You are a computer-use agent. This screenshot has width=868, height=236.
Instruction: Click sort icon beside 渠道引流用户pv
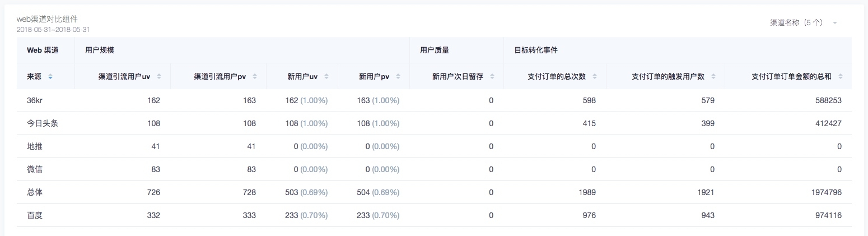[255, 77]
